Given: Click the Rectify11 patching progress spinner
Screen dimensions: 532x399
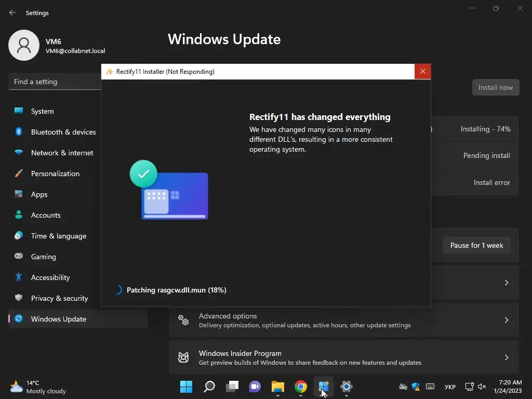Looking at the screenshot, I should 118,290.
